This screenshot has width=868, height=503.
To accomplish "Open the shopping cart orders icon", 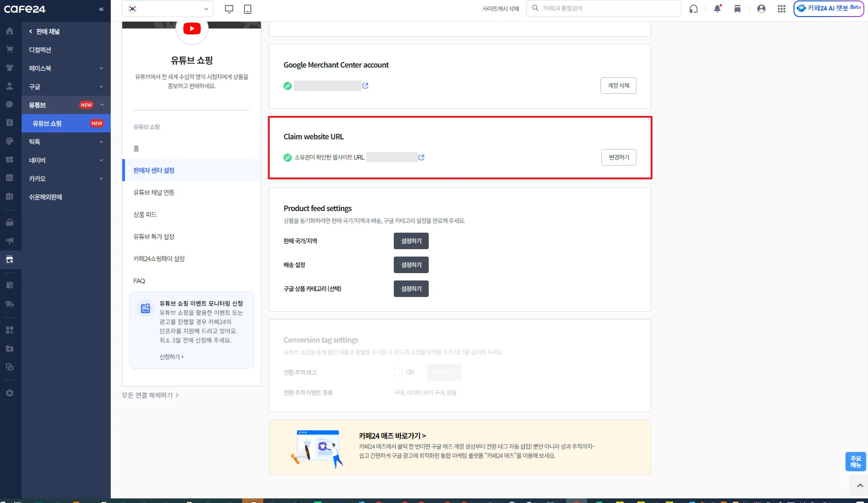I will (10, 49).
